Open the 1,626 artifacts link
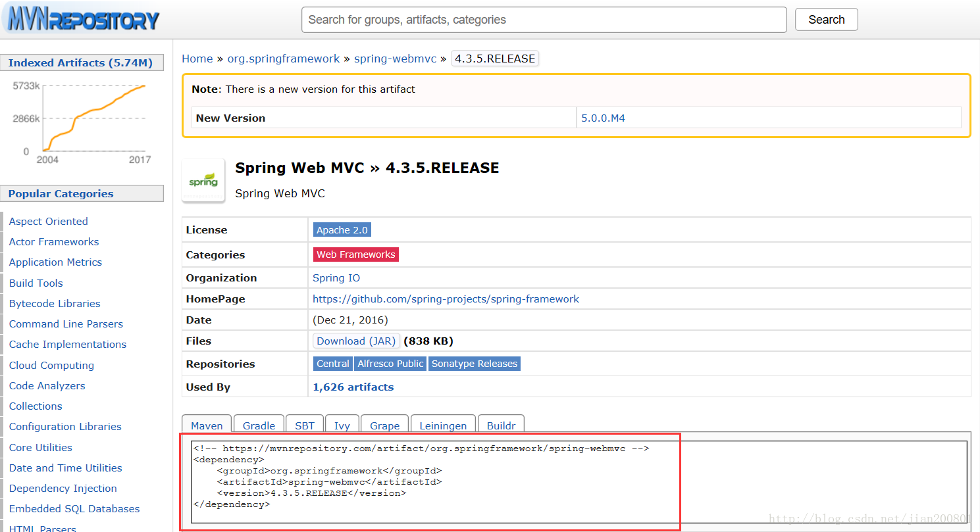This screenshot has height=532, width=980. pyautogui.click(x=353, y=387)
